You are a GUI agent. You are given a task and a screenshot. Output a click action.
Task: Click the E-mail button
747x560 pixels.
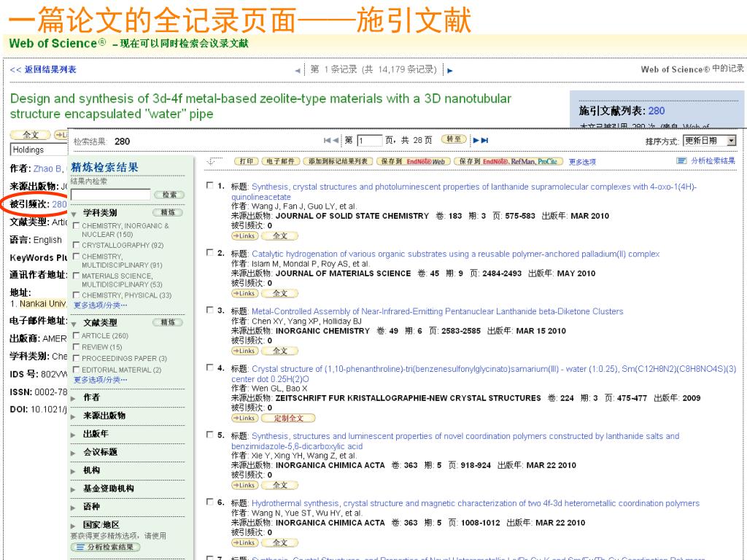point(281,161)
